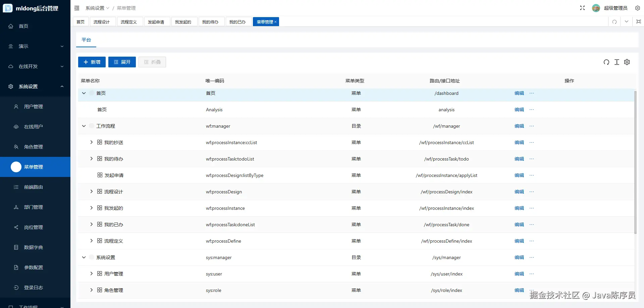Switch to the 首页 page tab
The image size is (644, 308).
point(80,22)
